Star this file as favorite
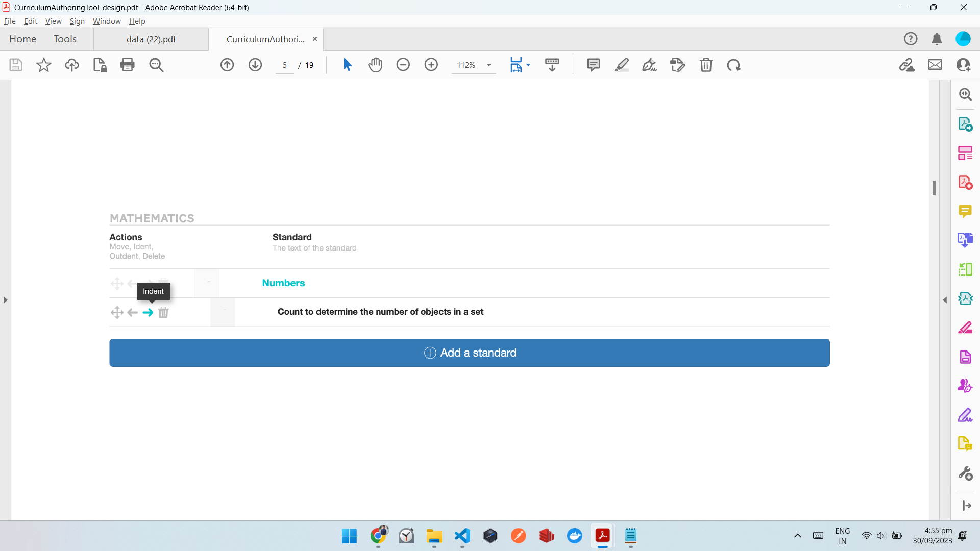The height and width of the screenshot is (551, 980). [x=44, y=65]
